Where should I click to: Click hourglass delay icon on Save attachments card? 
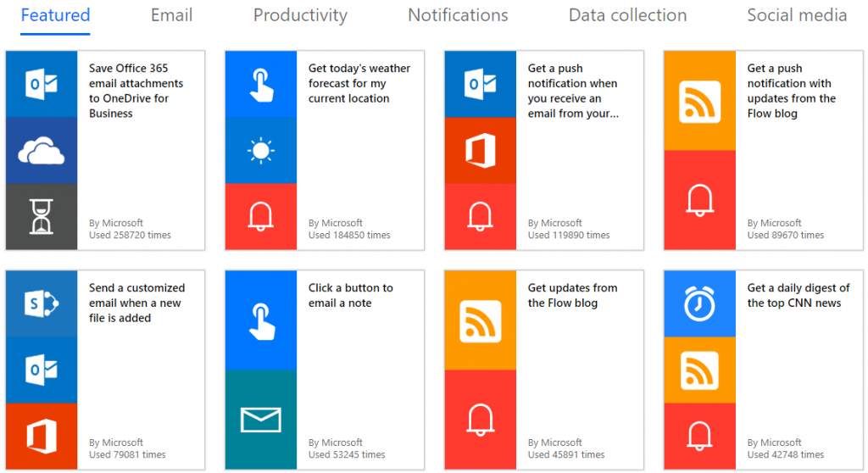tap(42, 216)
